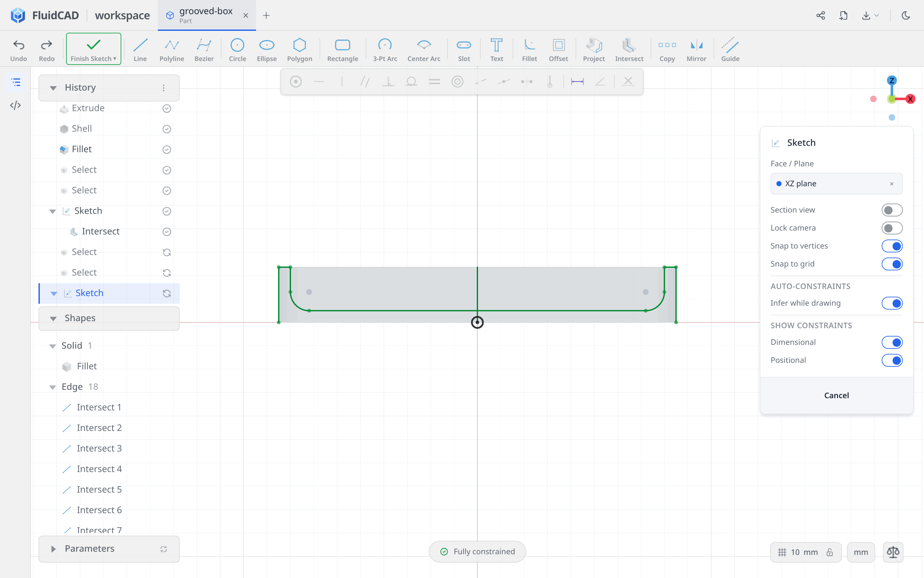
Task: Collapse the selected Sketch history item
Action: tap(54, 293)
